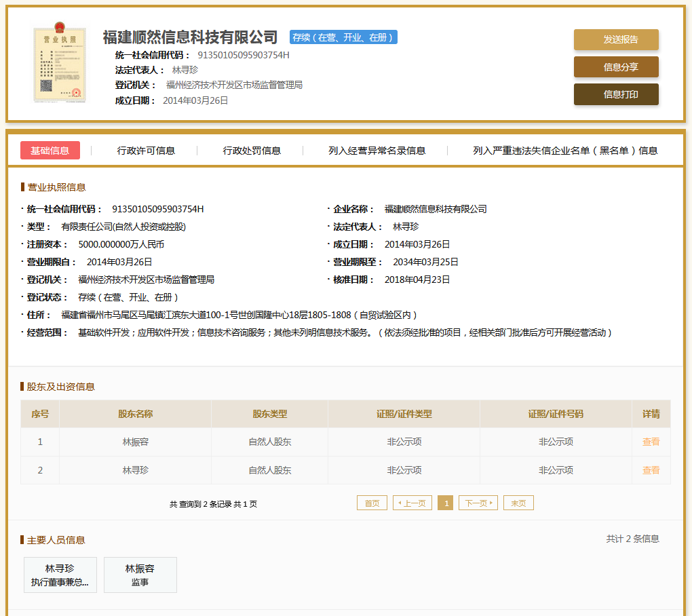
Task: Jump to last page via 末页
Action: [518, 503]
